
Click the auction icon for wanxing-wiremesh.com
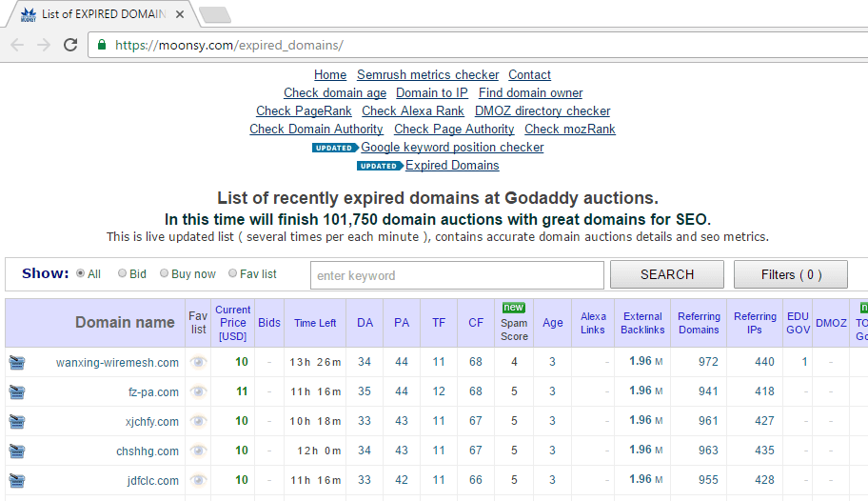[x=17, y=363]
